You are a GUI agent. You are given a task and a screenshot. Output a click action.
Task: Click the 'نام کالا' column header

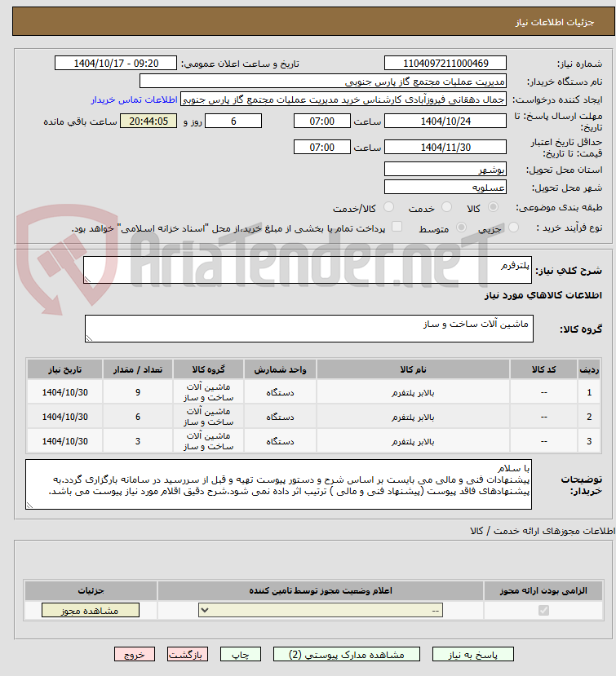pyautogui.click(x=414, y=369)
